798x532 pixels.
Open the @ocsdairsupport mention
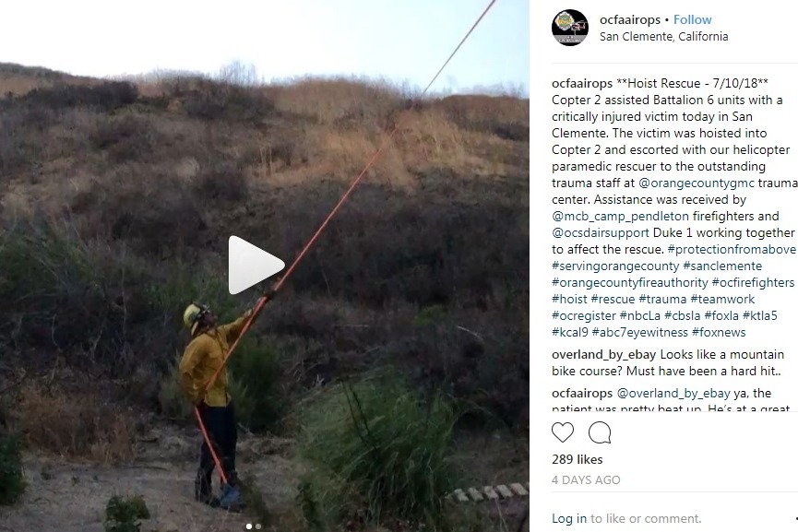600,233
